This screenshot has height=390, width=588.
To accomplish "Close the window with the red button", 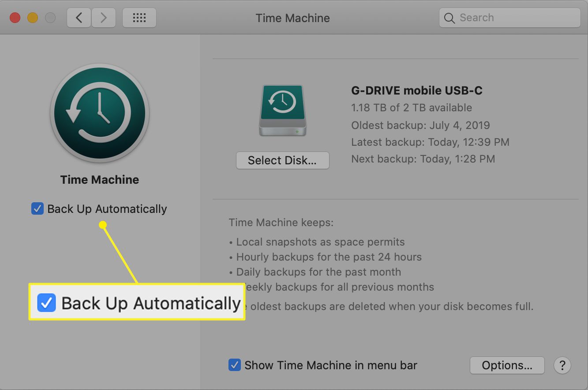I will (15, 18).
